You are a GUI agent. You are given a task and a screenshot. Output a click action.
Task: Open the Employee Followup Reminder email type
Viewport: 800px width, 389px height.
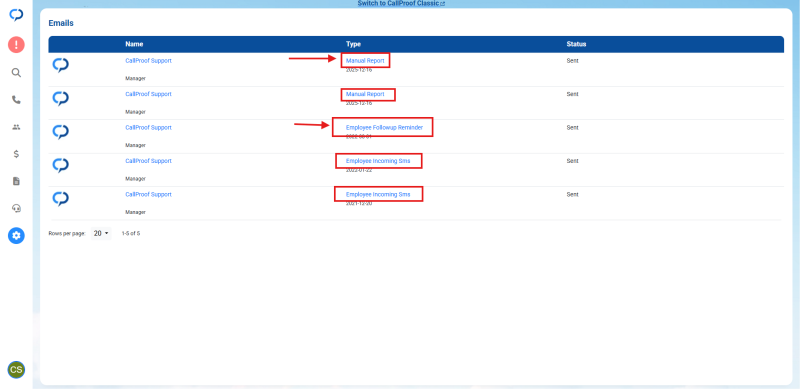[384, 128]
